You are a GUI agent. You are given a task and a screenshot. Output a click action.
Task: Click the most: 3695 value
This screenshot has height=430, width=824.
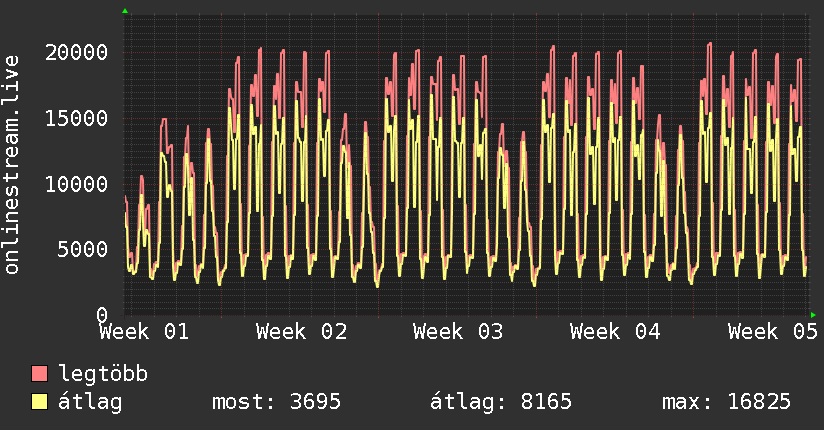(x=276, y=402)
